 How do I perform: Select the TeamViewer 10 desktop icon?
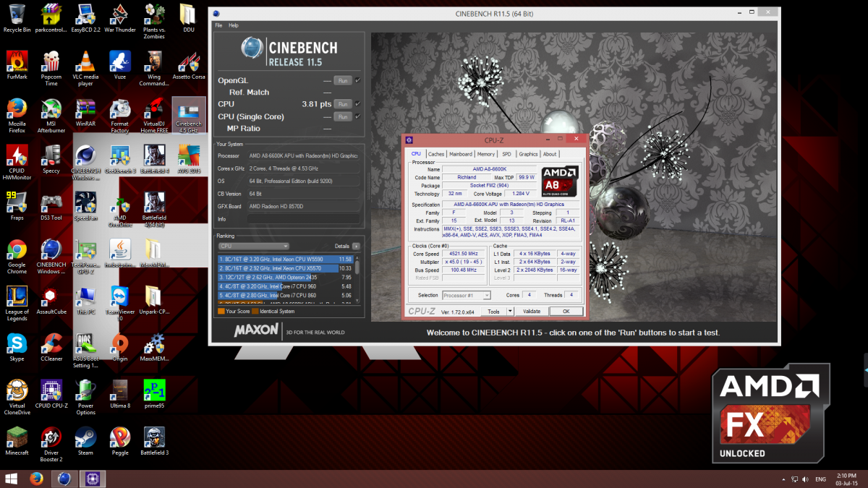[x=120, y=304]
